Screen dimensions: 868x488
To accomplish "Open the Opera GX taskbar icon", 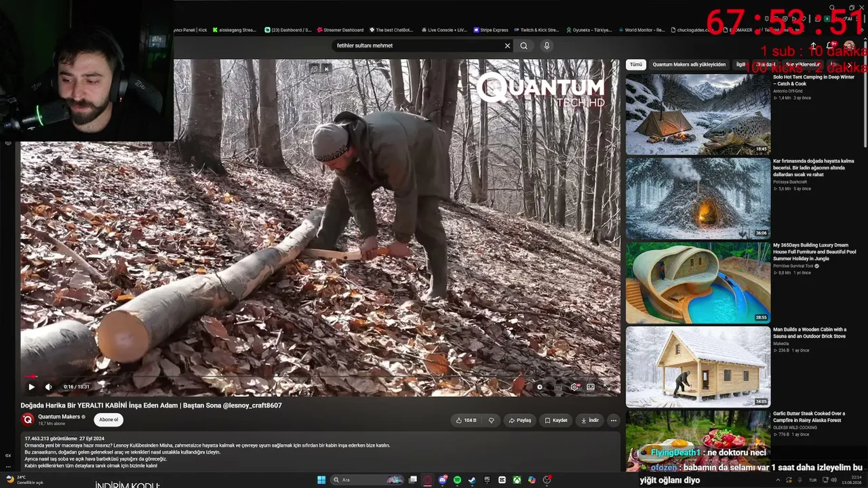I will coord(428,480).
